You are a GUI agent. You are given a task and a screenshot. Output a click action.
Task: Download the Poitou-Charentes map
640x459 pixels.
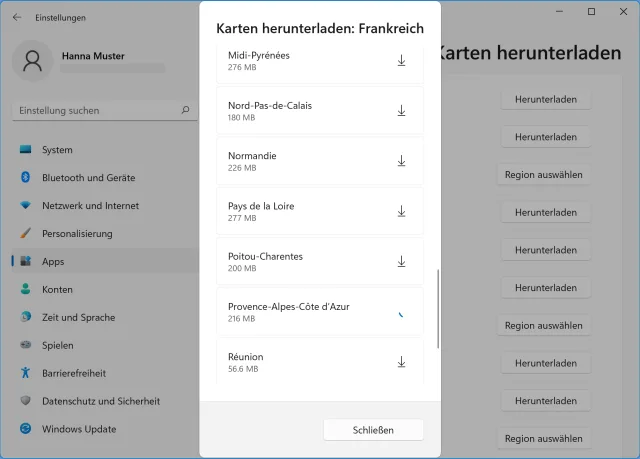401,262
